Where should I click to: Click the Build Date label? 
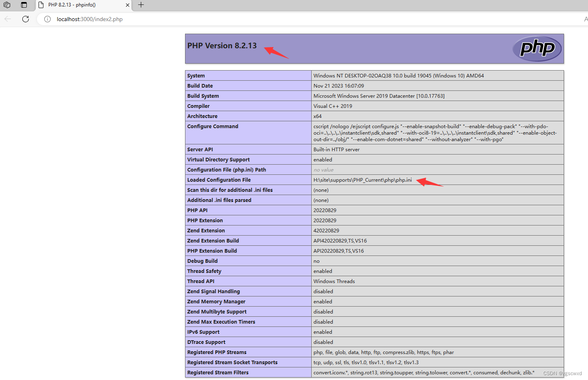(200, 86)
